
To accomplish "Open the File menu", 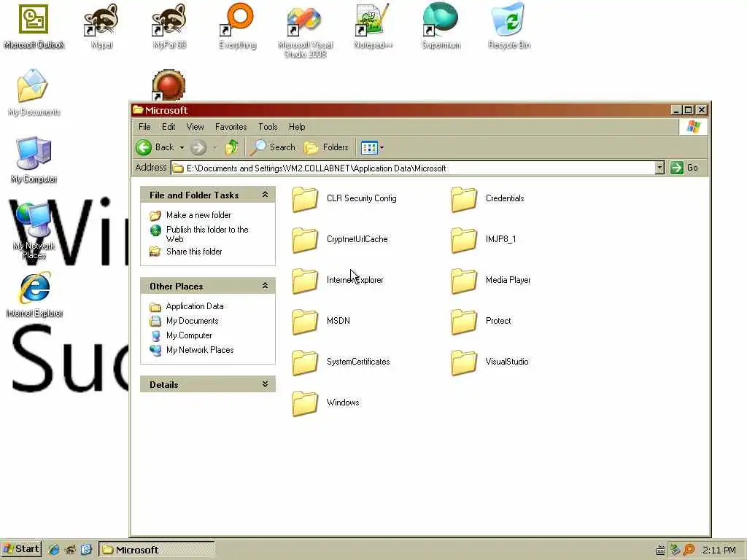I will click(x=144, y=127).
